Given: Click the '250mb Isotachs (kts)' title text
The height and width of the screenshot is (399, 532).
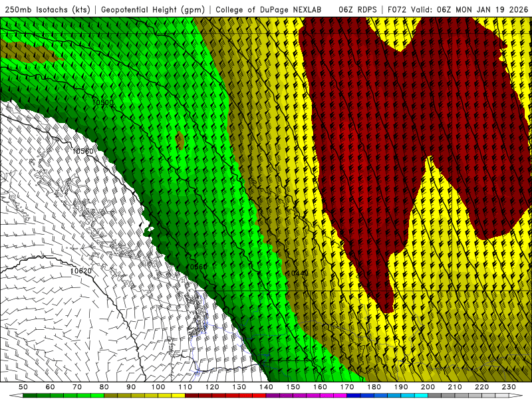Looking at the screenshot, I should click(47, 9).
